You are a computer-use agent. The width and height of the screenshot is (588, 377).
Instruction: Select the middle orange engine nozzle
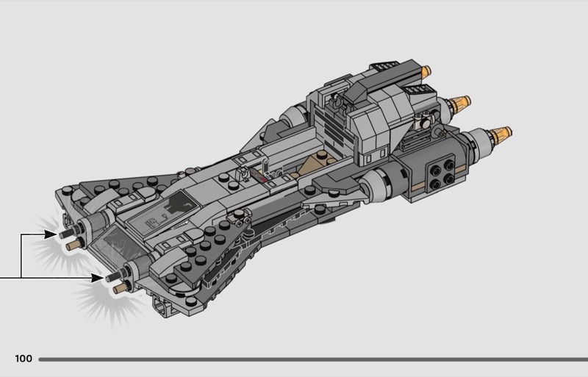(463, 101)
